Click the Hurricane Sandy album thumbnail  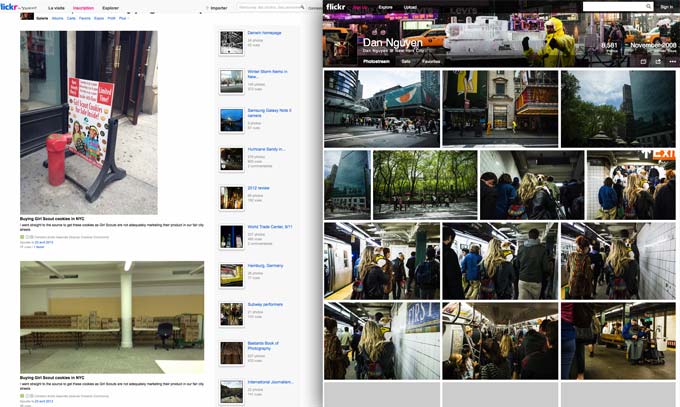click(232, 159)
